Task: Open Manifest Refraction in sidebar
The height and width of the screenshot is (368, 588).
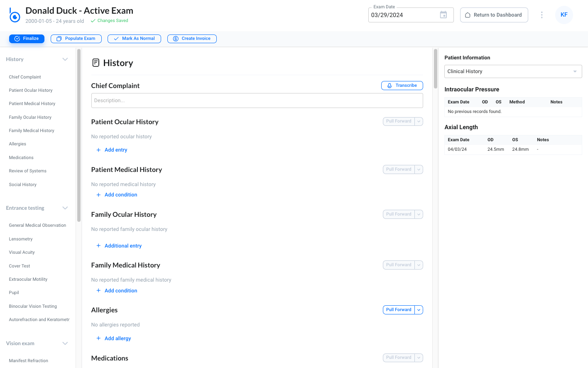Action: (x=29, y=361)
